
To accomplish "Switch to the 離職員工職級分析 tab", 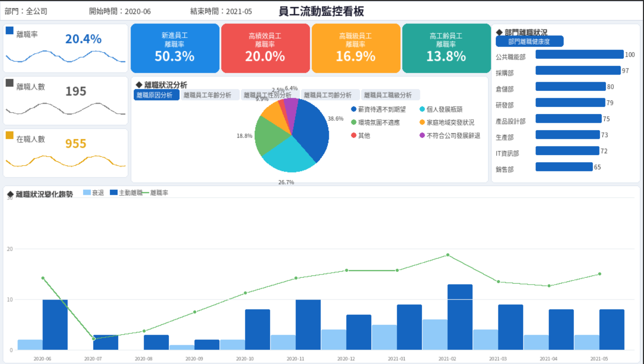I will 388,95.
